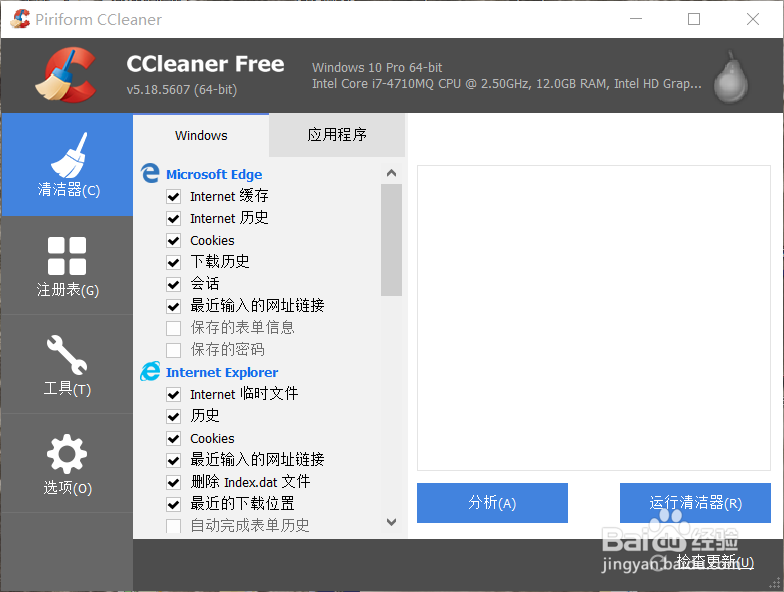Image resolution: width=784 pixels, height=592 pixels.
Task: Open the Registry section grid icon
Action: point(67,256)
